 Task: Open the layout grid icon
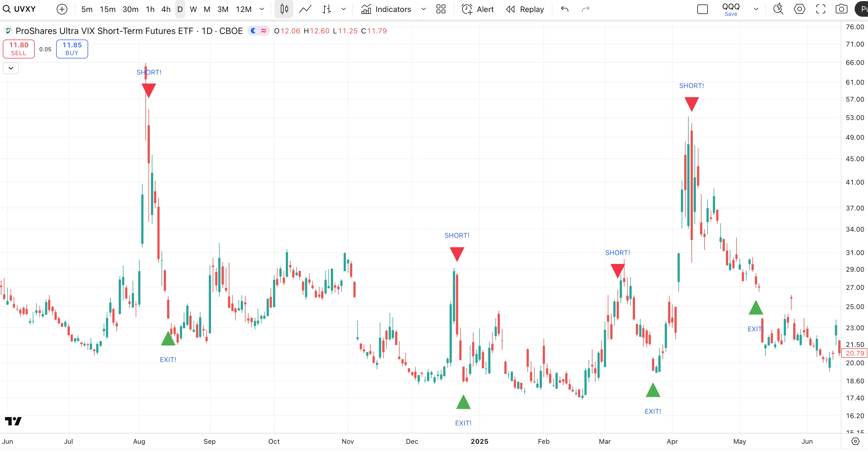(x=441, y=9)
